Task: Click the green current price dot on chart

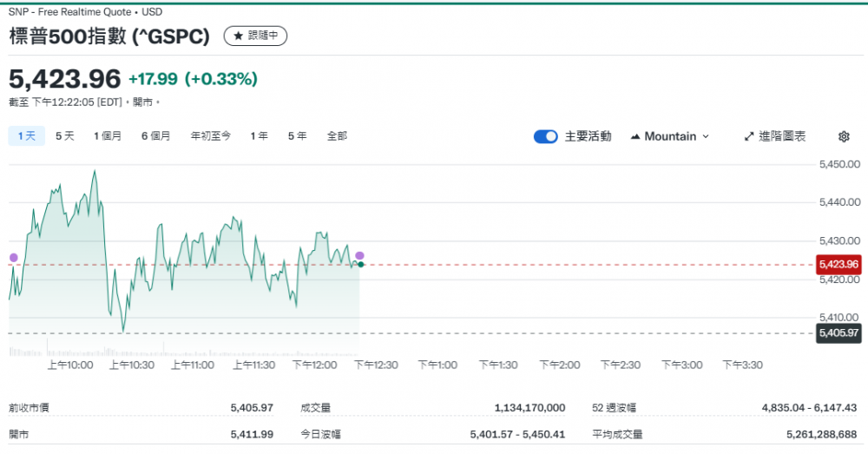Action: tap(360, 264)
